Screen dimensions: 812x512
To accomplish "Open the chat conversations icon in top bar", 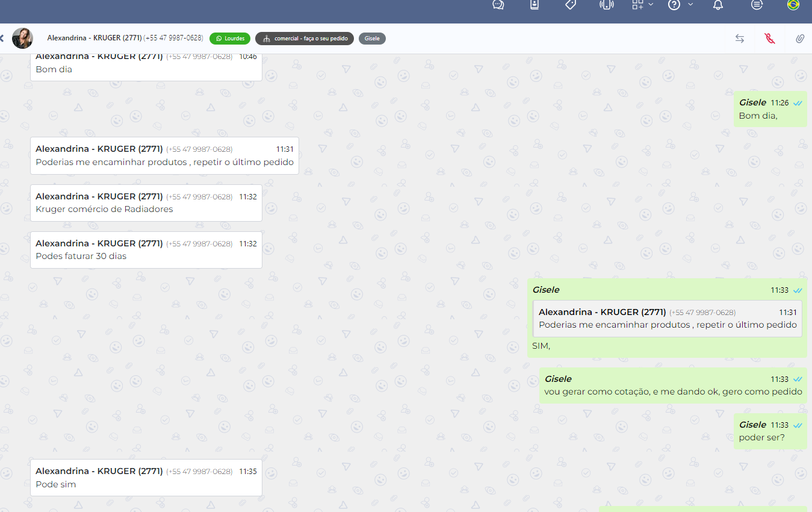I will [x=498, y=5].
